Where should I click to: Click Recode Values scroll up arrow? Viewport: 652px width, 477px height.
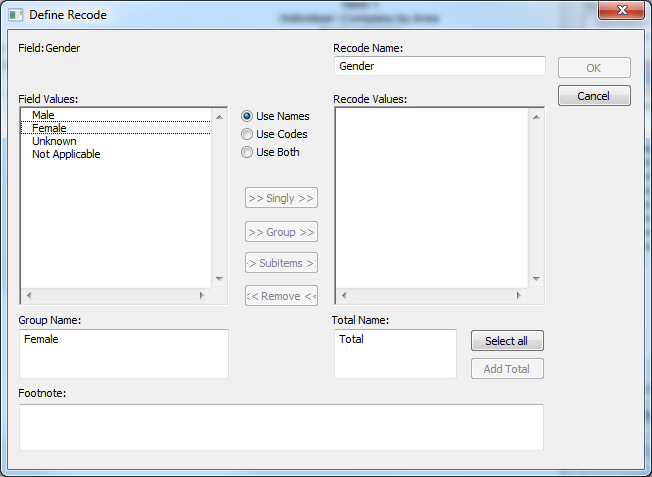click(x=536, y=117)
